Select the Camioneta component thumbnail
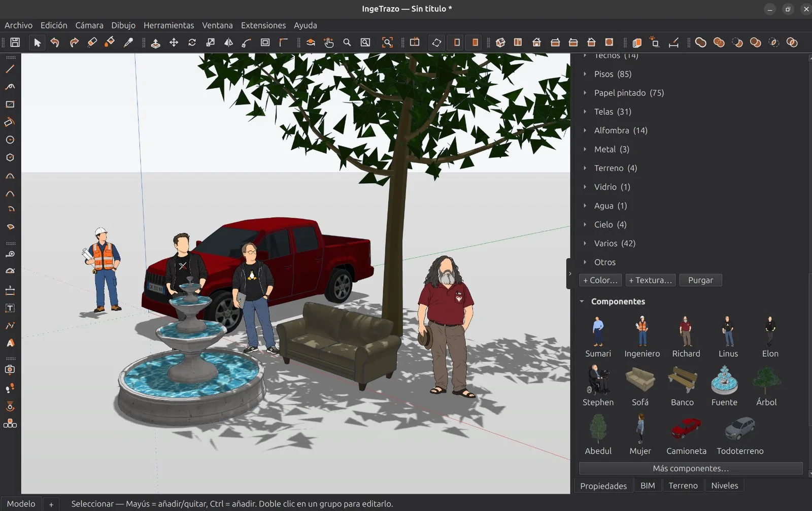 [686, 428]
